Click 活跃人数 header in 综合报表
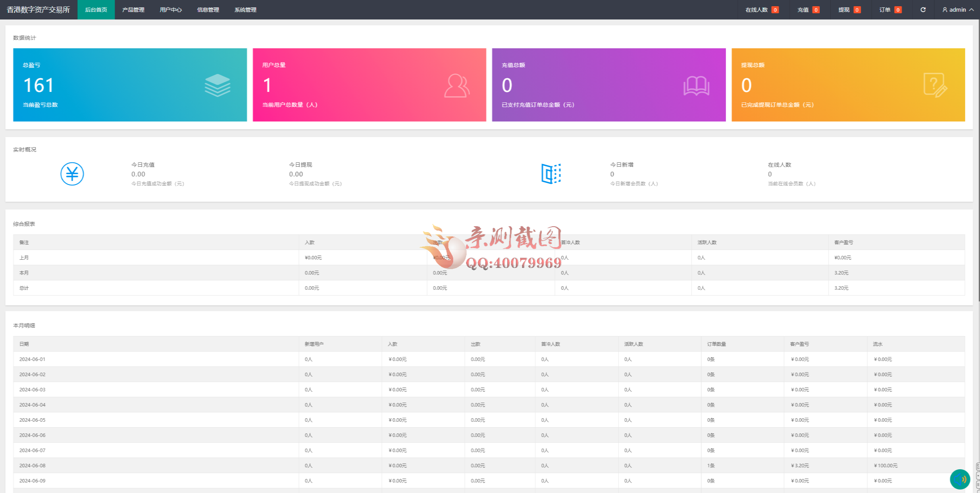This screenshot has width=980, height=493. click(707, 243)
